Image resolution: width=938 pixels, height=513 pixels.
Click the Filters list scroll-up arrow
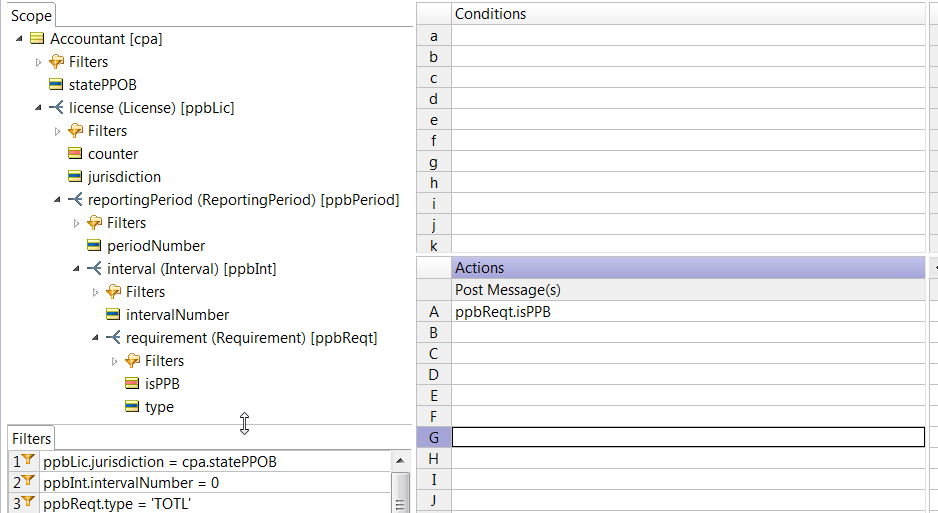click(400, 460)
